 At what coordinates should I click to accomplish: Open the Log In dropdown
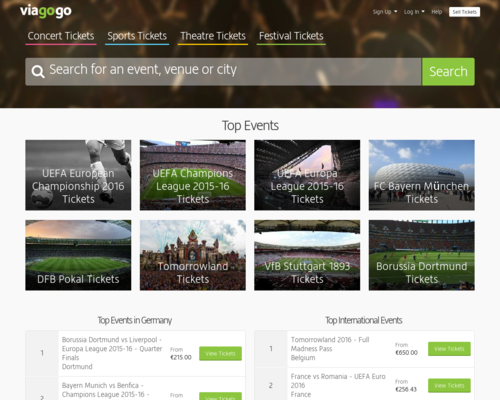[x=414, y=12]
